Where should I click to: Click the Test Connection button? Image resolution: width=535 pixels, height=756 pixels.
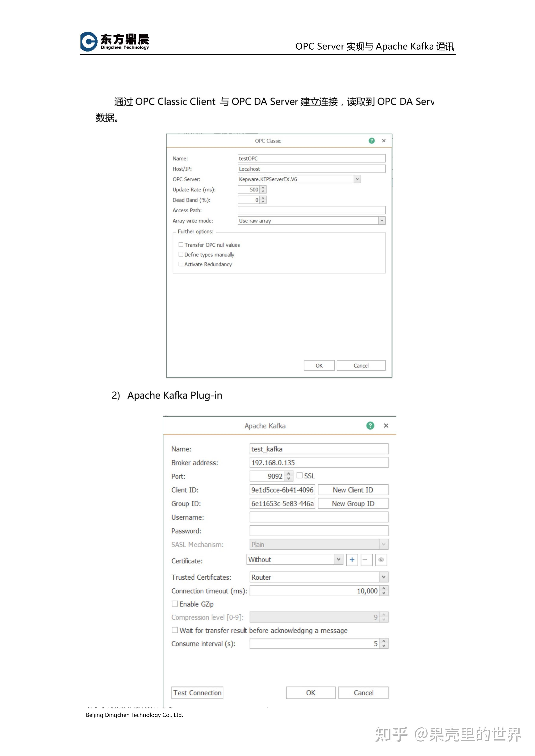point(197,692)
